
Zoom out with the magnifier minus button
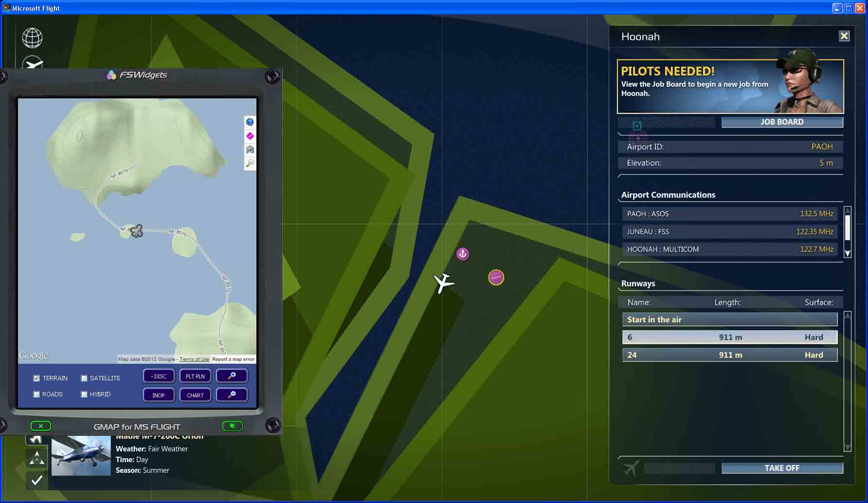[232, 394]
